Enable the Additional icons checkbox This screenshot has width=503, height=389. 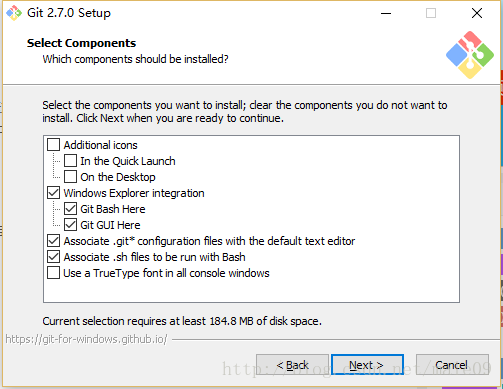(x=53, y=145)
